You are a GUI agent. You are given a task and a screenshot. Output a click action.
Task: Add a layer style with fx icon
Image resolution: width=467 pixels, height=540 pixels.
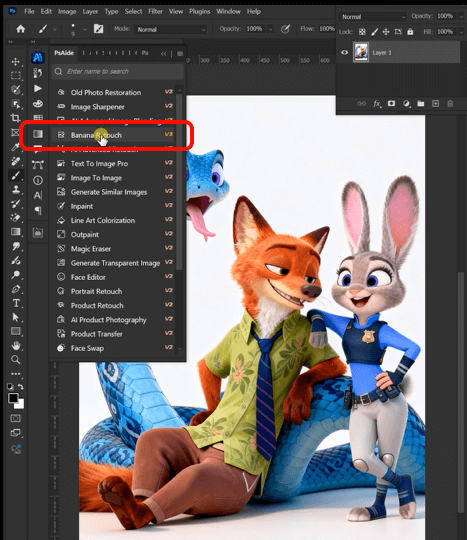377,104
